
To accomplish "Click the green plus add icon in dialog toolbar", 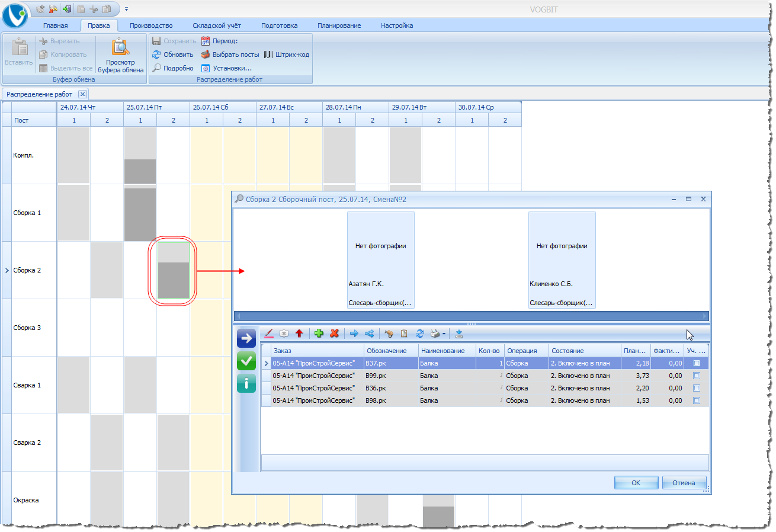I will coord(319,334).
